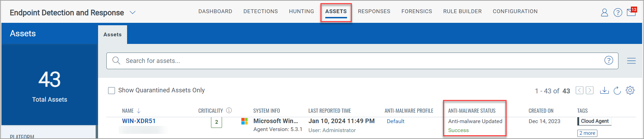The height and width of the screenshot is (139, 644).
Task: Click Jan 10, 2024 11:49 PM timestamp
Action: coord(342,121)
